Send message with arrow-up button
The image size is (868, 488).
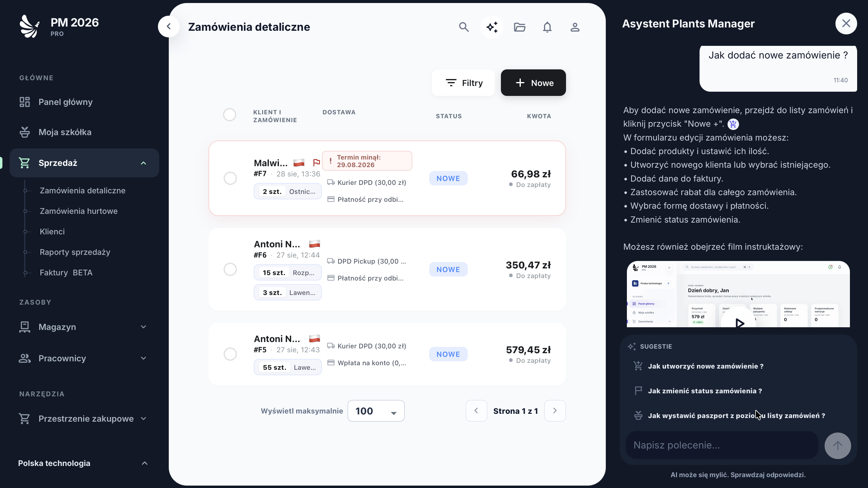837,445
